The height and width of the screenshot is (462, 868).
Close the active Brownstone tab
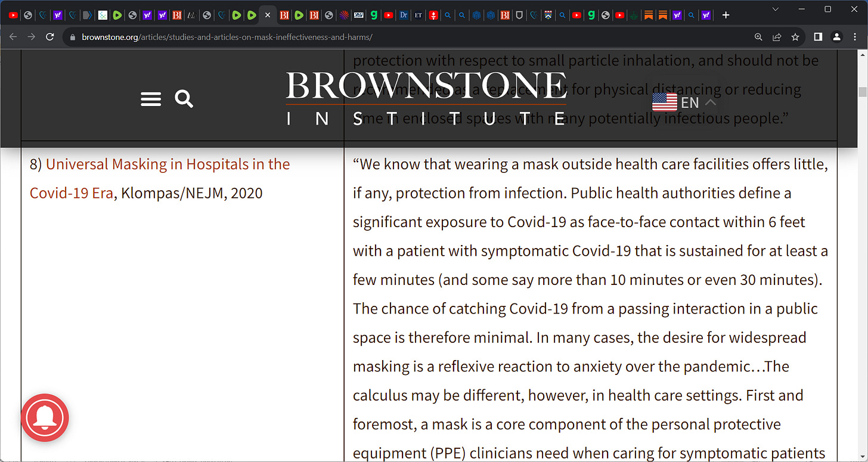point(267,15)
